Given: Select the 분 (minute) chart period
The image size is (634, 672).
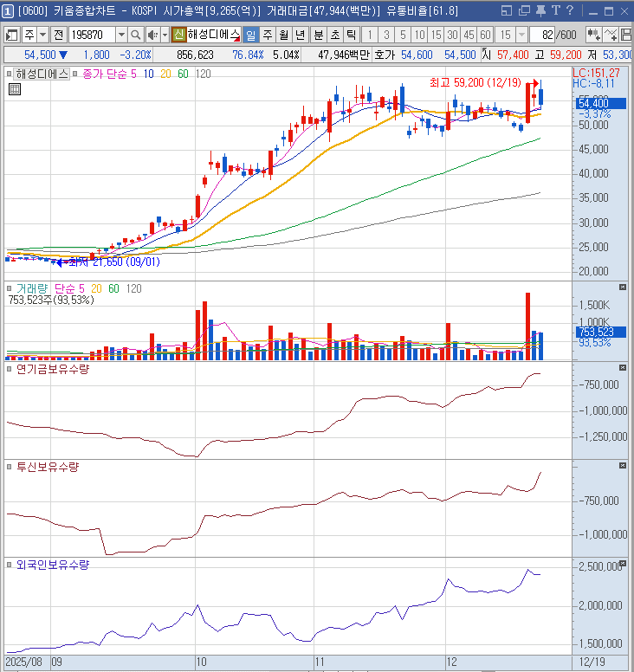Looking at the screenshot, I should pyautogui.click(x=318, y=35).
